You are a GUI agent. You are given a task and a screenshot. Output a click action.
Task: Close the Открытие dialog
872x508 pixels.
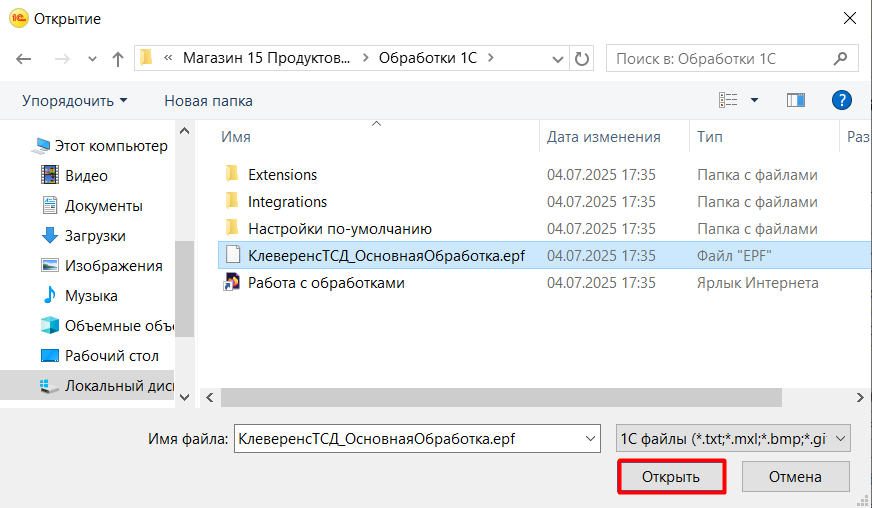tap(849, 18)
